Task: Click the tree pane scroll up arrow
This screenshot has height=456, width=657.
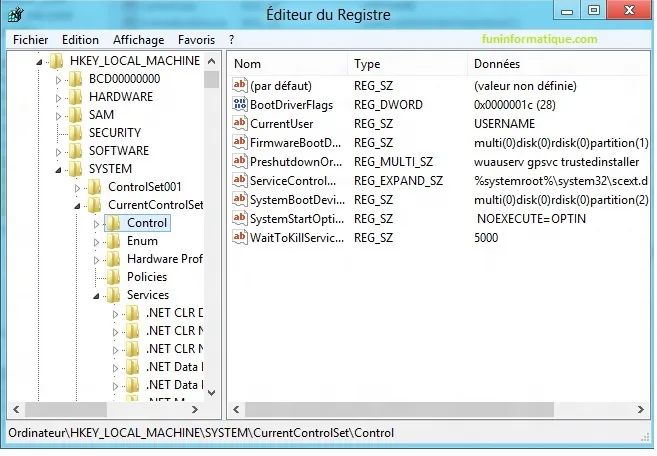Action: point(212,62)
